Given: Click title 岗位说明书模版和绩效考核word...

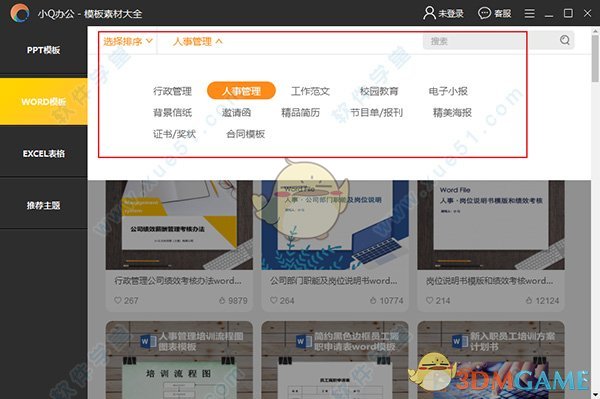Looking at the screenshot, I should [x=489, y=281].
